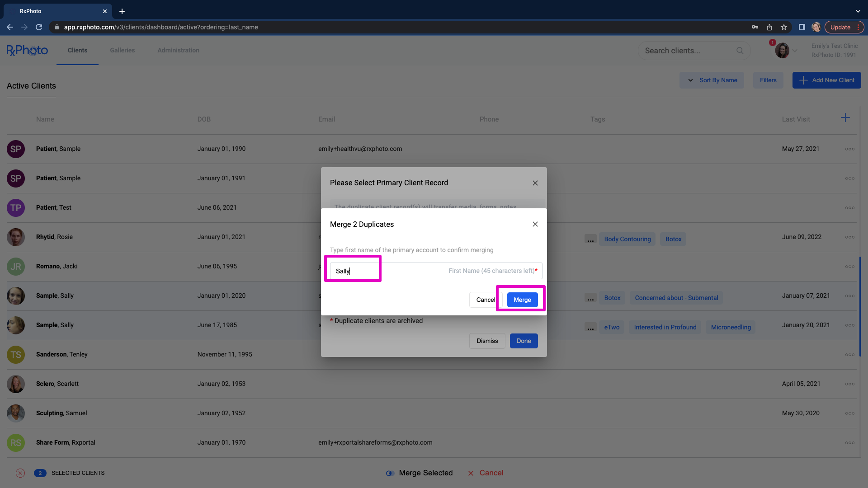Click the Merge Selected toggle icon
The width and height of the screenshot is (868, 488).
pos(390,473)
